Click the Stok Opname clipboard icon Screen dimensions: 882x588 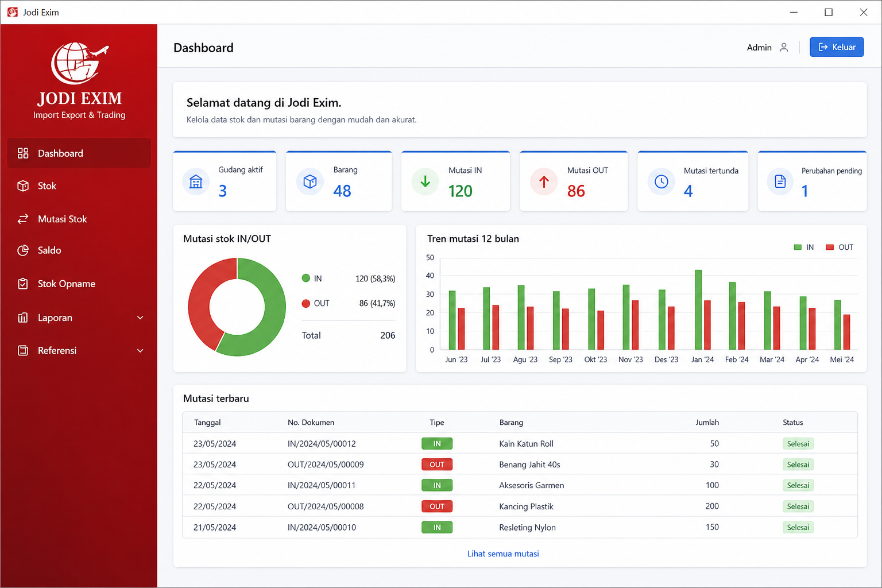[x=23, y=284]
